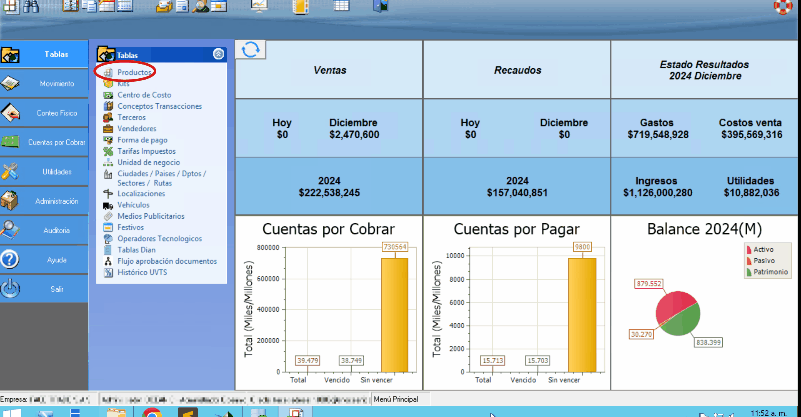This screenshot has height=417, width=801.
Task: Click the Auditoría magnifier icon in sidebar
Action: coord(10,230)
